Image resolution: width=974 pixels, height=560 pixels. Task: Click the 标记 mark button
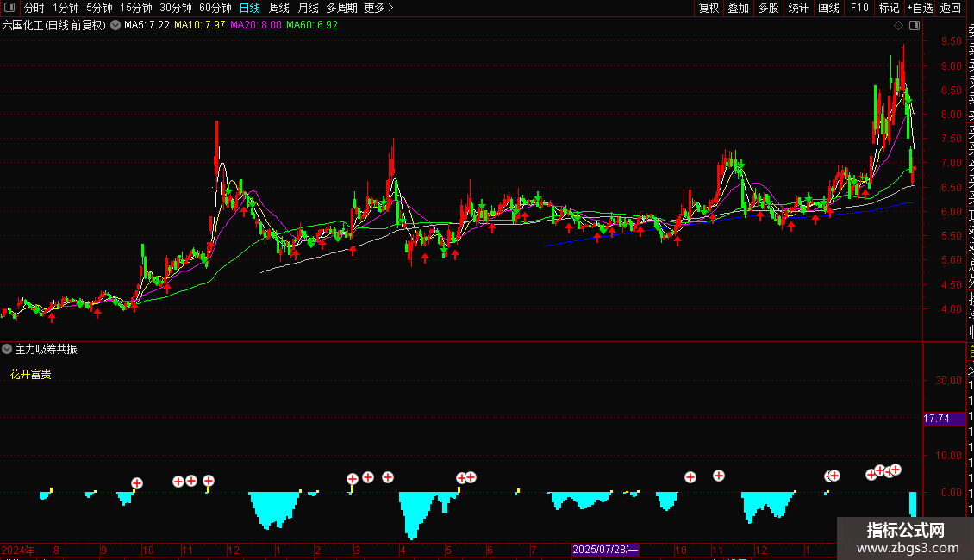click(890, 8)
